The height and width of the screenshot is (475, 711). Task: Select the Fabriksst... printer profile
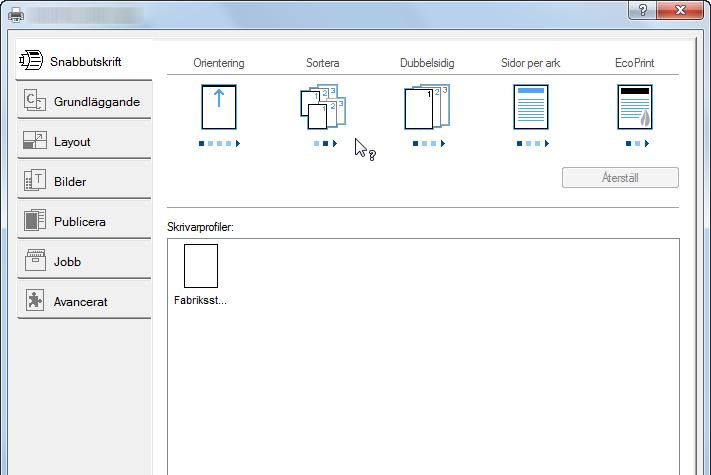pyautogui.click(x=200, y=275)
